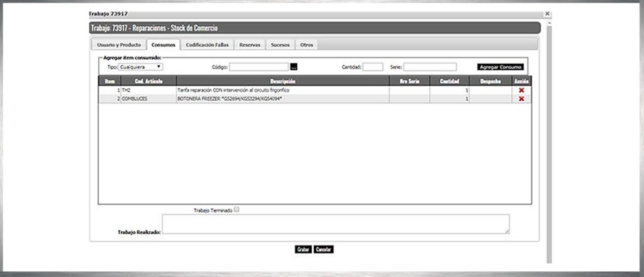Open the Codificación Fallas tab
Image resolution: width=644 pixels, height=277 pixels.
click(208, 45)
